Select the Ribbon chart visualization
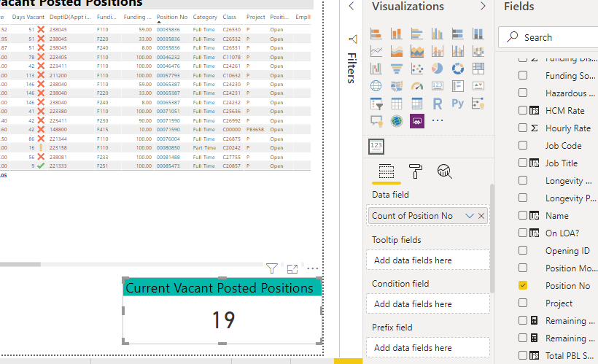This screenshot has height=364, width=598. (478, 51)
